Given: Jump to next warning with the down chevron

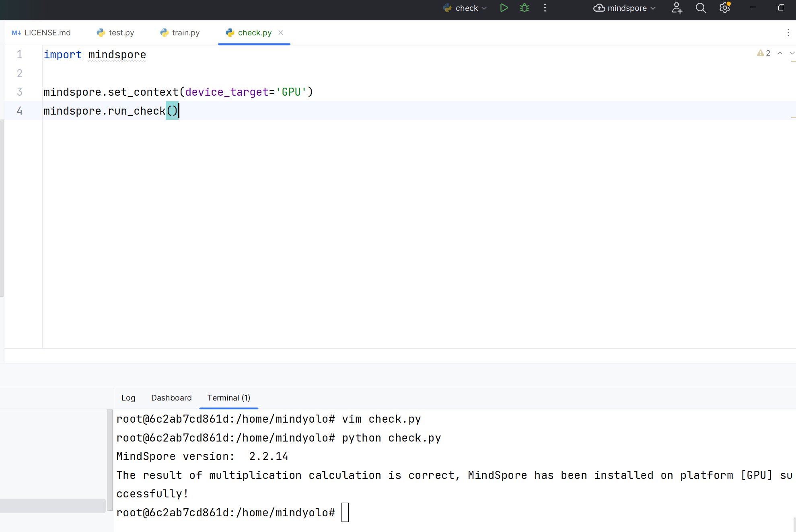Looking at the screenshot, I should click(x=791, y=53).
